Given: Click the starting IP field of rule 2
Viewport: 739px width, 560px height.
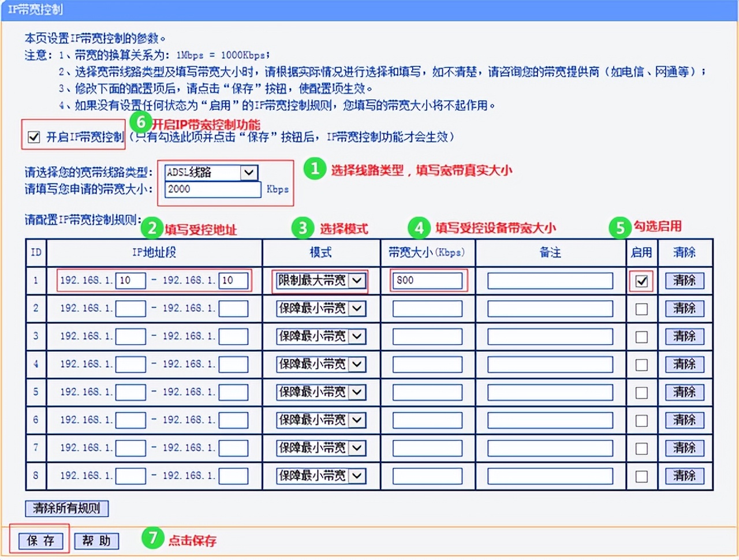Looking at the screenshot, I should click(x=130, y=308).
